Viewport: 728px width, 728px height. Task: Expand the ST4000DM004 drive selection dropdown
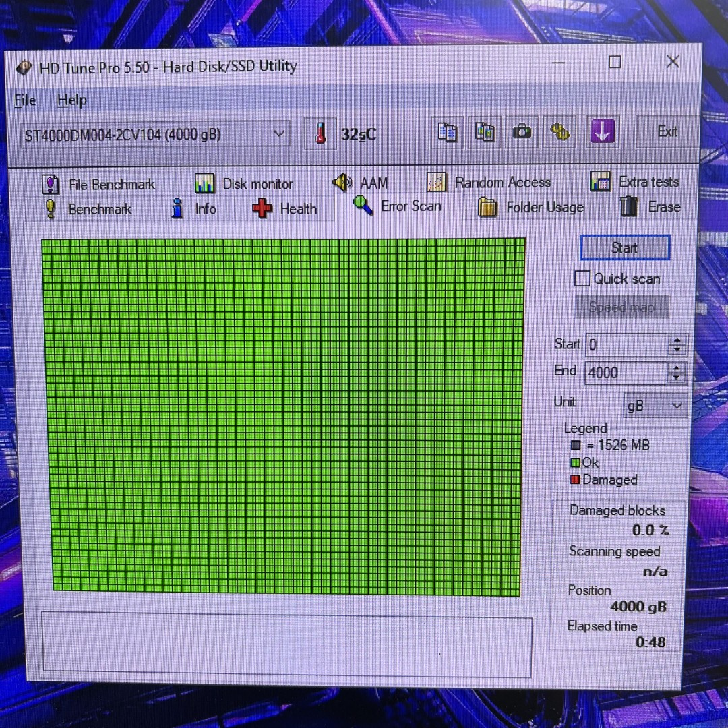point(279,134)
